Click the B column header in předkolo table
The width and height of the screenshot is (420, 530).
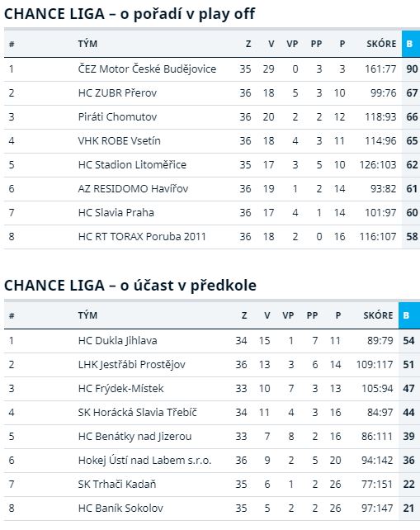(x=408, y=315)
